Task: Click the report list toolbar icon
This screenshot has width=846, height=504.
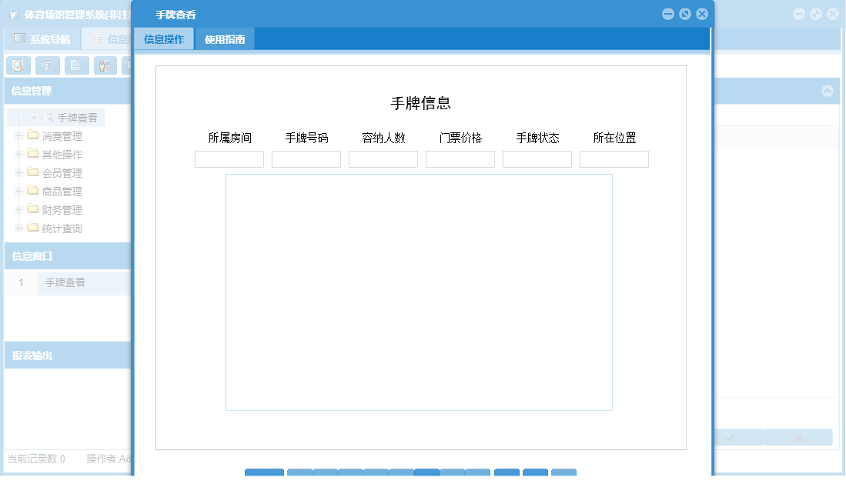Action: (46, 65)
